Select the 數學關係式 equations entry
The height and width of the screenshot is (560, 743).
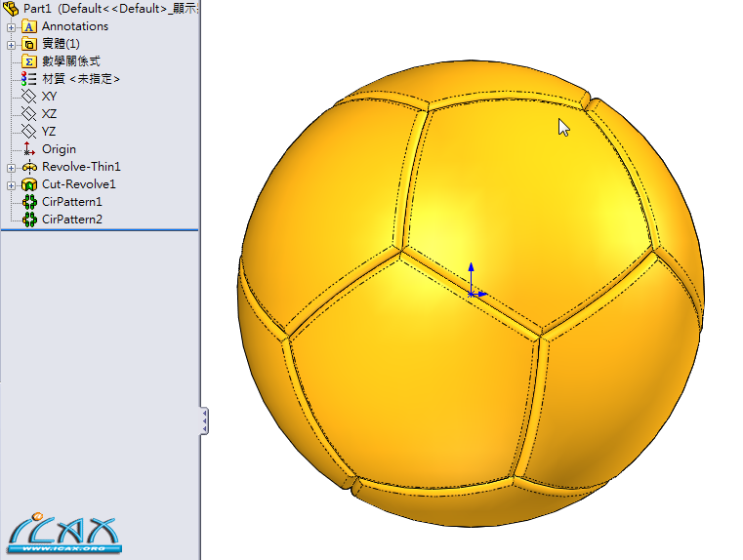pos(71,61)
